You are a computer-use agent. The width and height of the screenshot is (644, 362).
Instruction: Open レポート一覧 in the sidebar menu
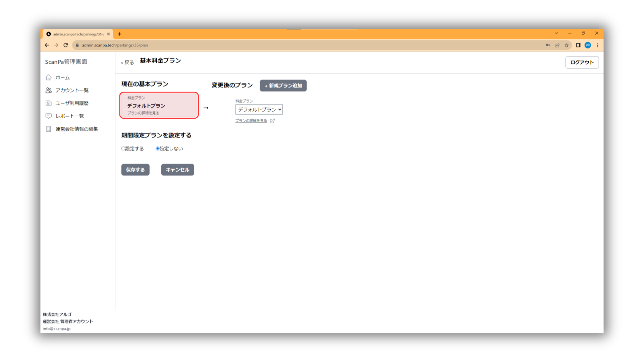(x=69, y=116)
